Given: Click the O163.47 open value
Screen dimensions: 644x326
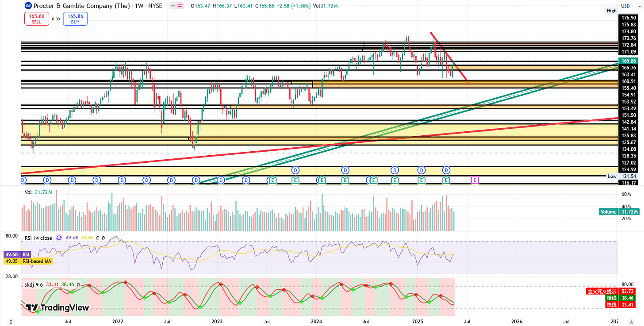Looking at the screenshot, I should [x=200, y=6].
